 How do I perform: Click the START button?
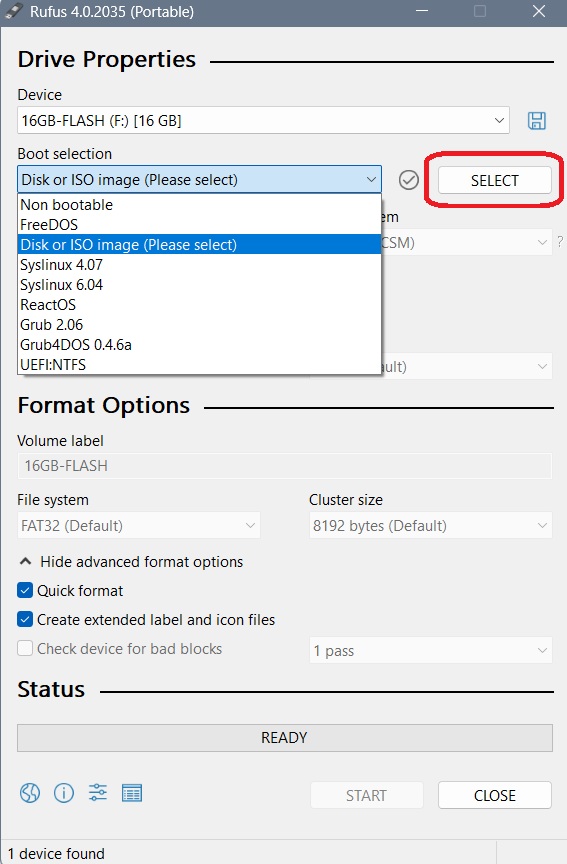[366, 796]
